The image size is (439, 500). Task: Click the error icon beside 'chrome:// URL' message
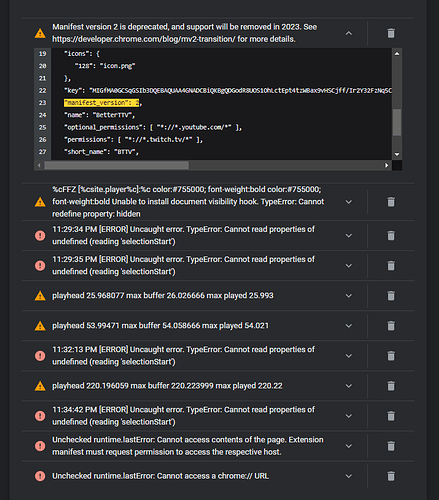pos(40,476)
